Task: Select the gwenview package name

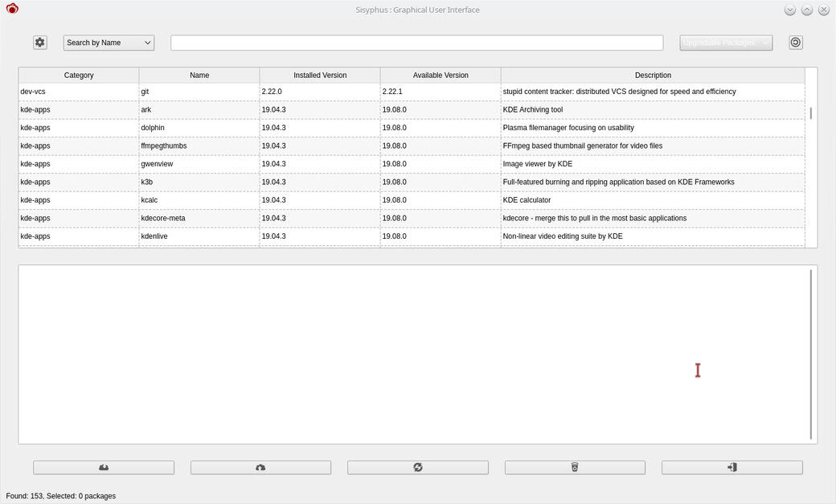Action: [x=157, y=164]
